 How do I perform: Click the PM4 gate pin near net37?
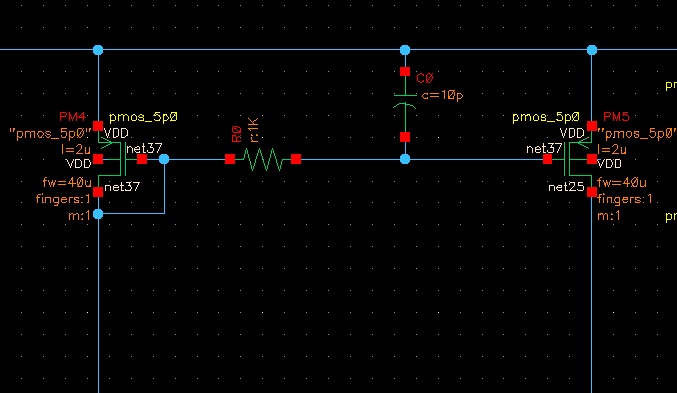142,159
